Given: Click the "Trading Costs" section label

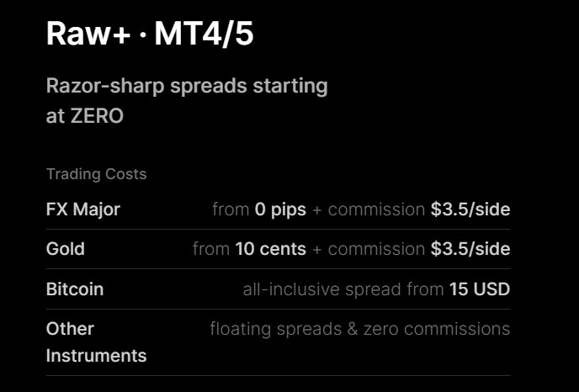Looking at the screenshot, I should (x=96, y=174).
